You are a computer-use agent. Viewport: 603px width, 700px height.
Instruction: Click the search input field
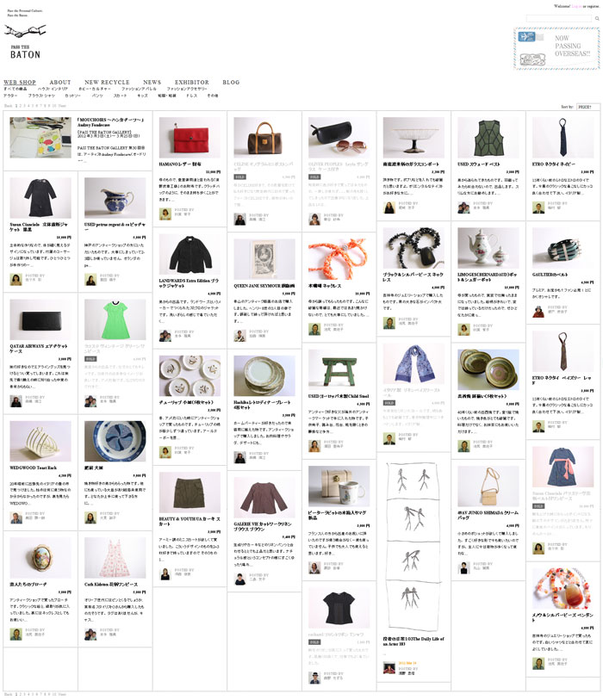tap(559, 18)
